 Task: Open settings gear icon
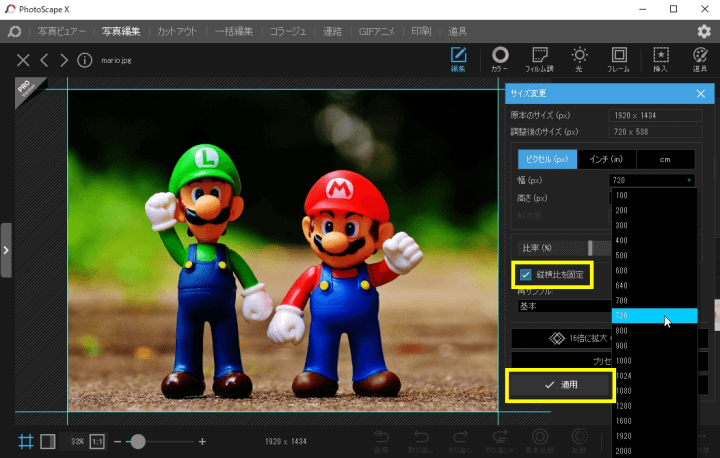coord(704,31)
